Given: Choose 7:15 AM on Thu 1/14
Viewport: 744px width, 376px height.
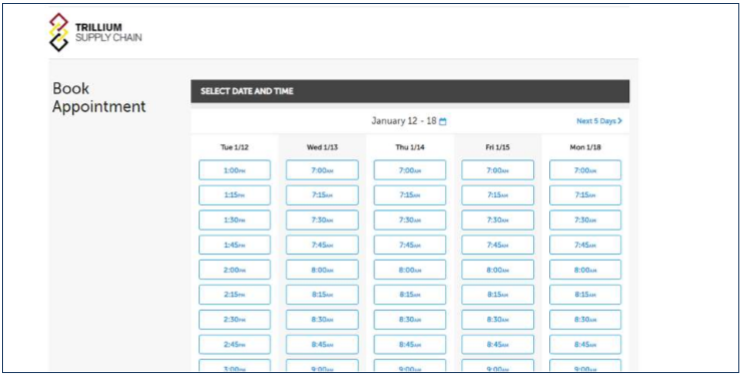Looking at the screenshot, I should tap(410, 195).
